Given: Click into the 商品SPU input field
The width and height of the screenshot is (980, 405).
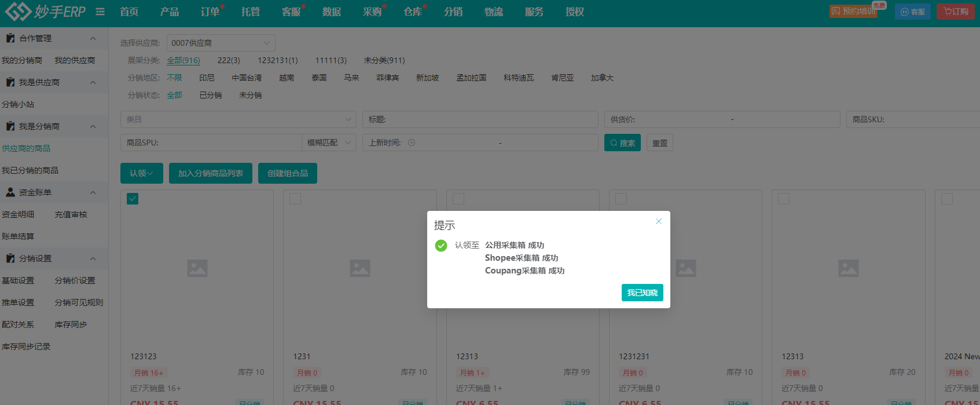Looking at the screenshot, I should [211, 143].
